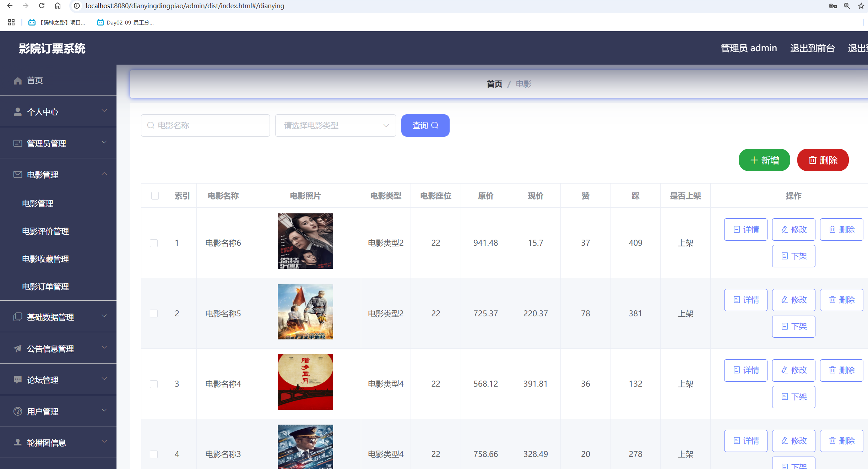
Task: Click the red 删除 batch button
Action: (823, 160)
